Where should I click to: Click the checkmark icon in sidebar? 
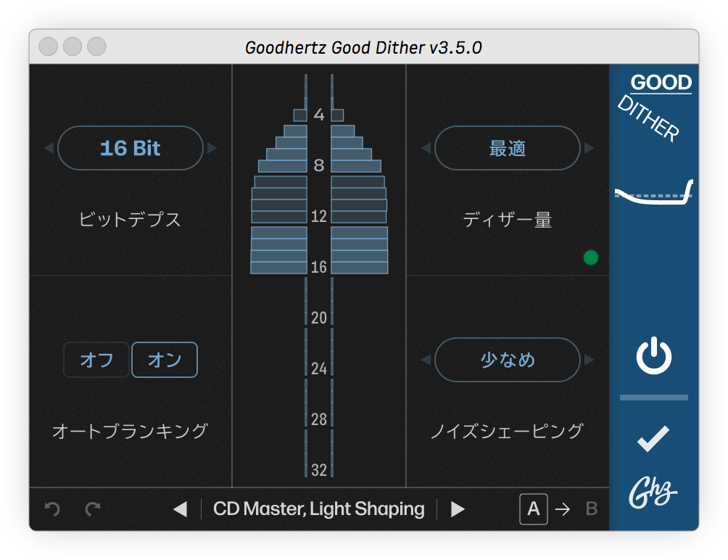(653, 440)
